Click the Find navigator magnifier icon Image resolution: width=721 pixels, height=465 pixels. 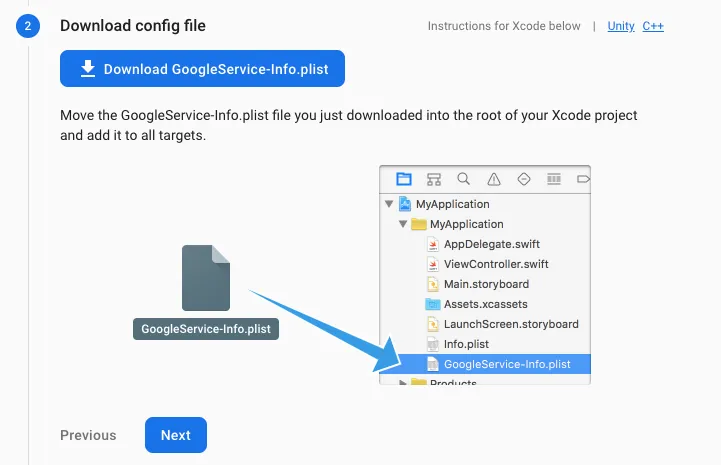point(464,179)
